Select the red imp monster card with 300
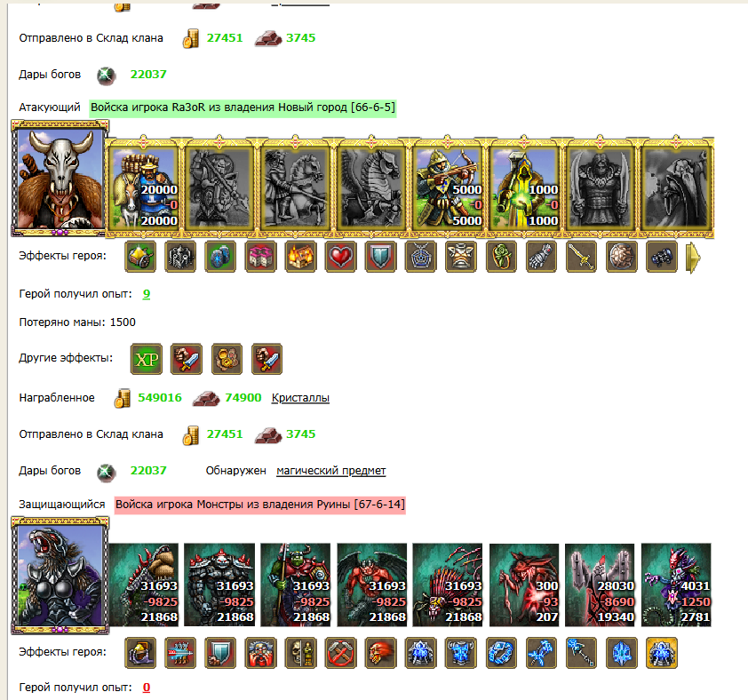This screenshot has width=748, height=700. (524, 585)
